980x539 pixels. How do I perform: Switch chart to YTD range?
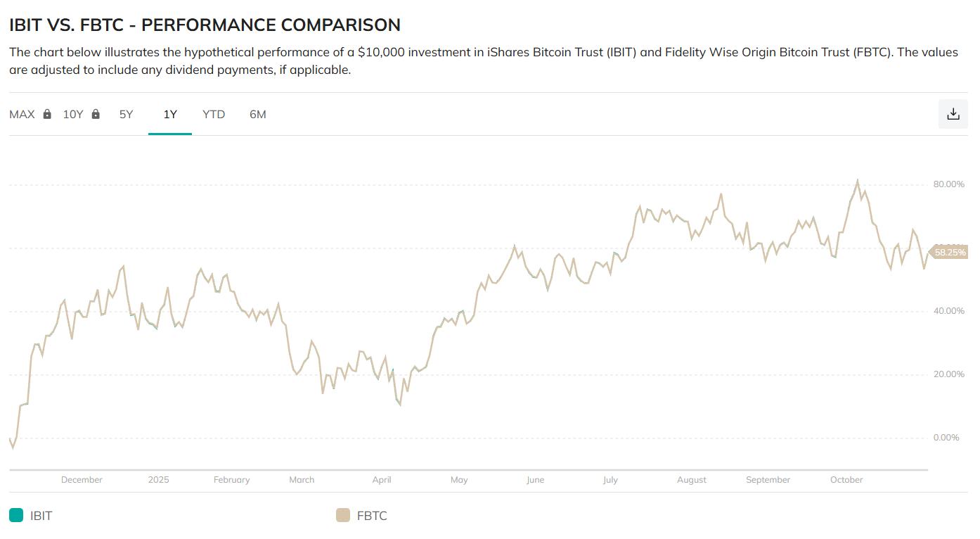214,114
